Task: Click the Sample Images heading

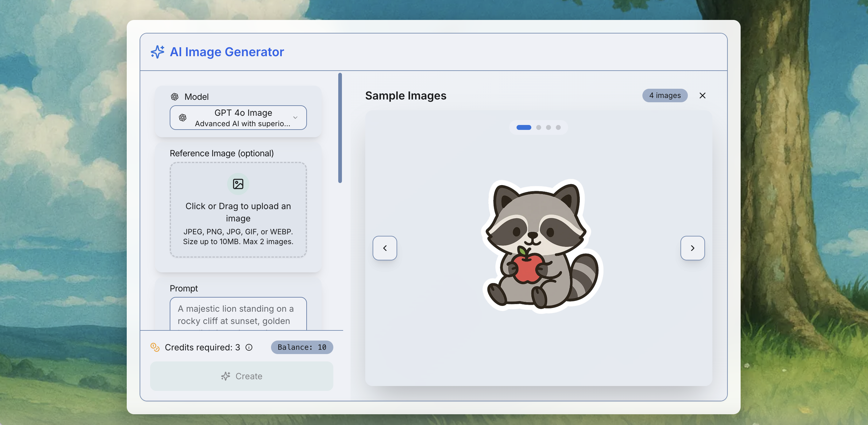Action: (405, 96)
